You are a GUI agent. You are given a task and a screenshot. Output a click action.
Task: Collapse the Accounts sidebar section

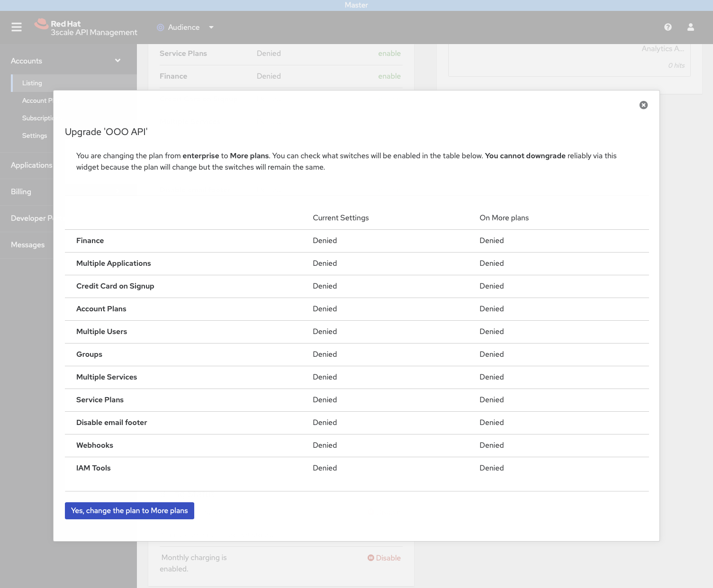coord(117,61)
